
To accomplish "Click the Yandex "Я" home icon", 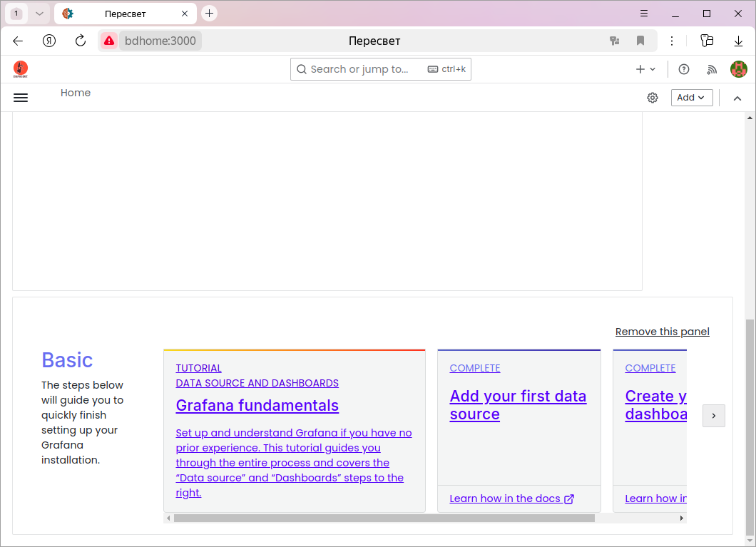I will click(x=49, y=41).
